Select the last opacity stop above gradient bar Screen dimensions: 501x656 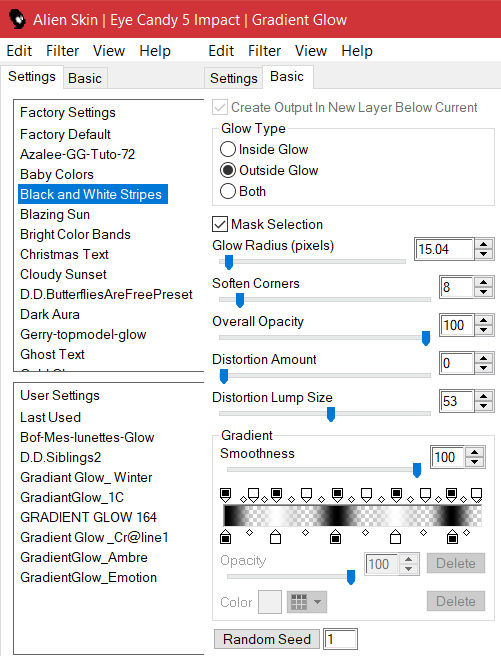pyautogui.click(x=476, y=495)
